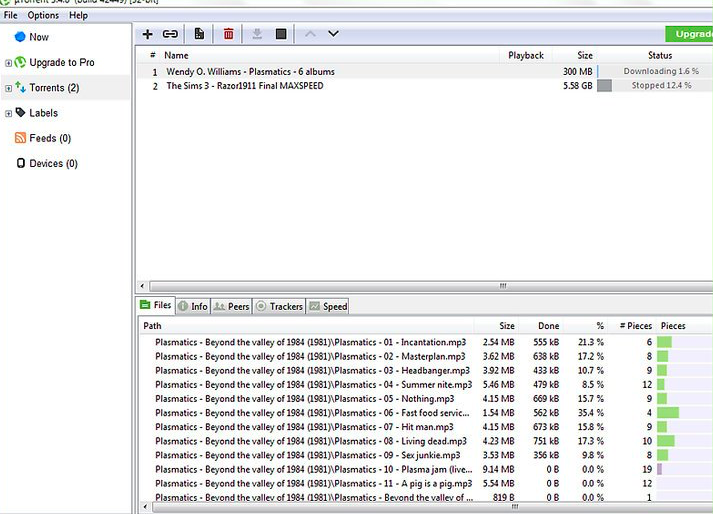Select file 07 - Hit man.mp3
The height and width of the screenshot is (514, 713).
point(304,427)
